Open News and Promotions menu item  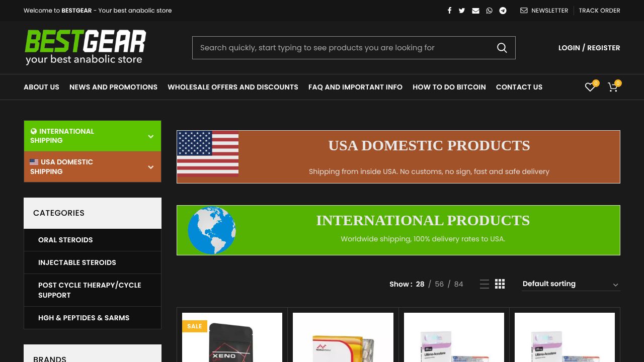[x=113, y=87]
